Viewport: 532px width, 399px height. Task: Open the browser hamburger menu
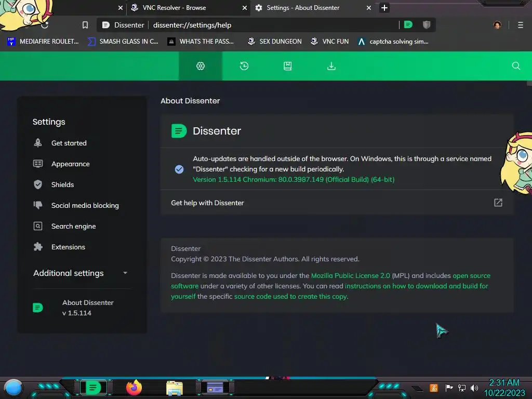pos(521,25)
